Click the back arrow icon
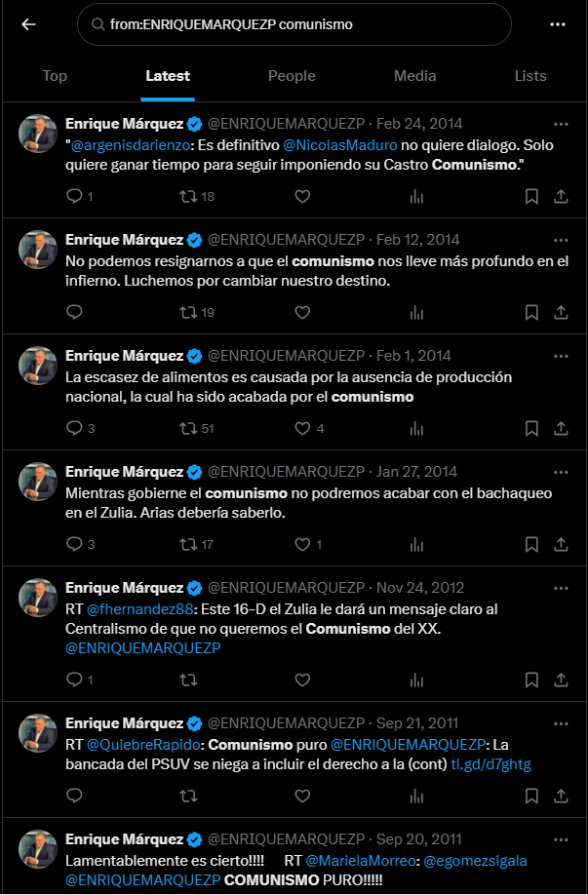This screenshot has width=588, height=895. pyautogui.click(x=28, y=24)
